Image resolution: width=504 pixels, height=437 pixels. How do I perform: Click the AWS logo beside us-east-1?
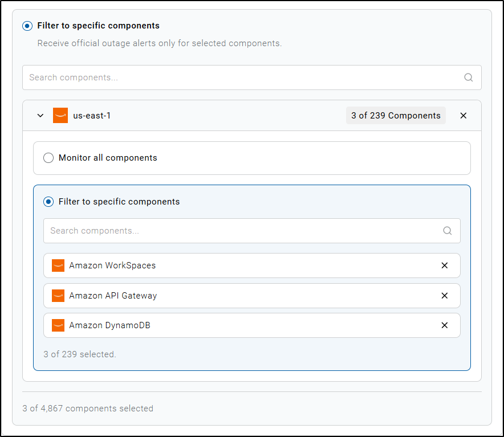[x=60, y=115]
